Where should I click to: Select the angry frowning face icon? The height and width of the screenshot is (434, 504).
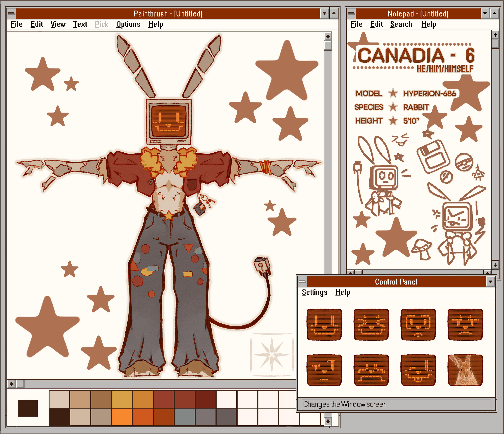tap(465, 325)
